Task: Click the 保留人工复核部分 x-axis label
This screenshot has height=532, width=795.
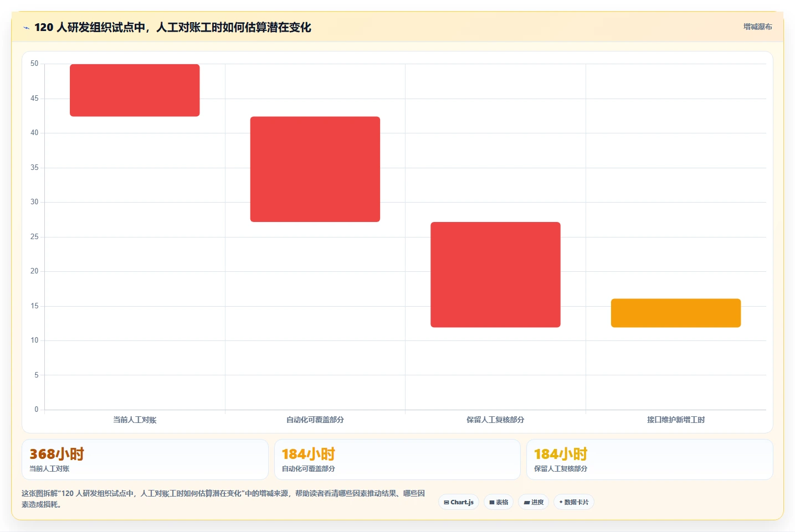Action: [495, 420]
